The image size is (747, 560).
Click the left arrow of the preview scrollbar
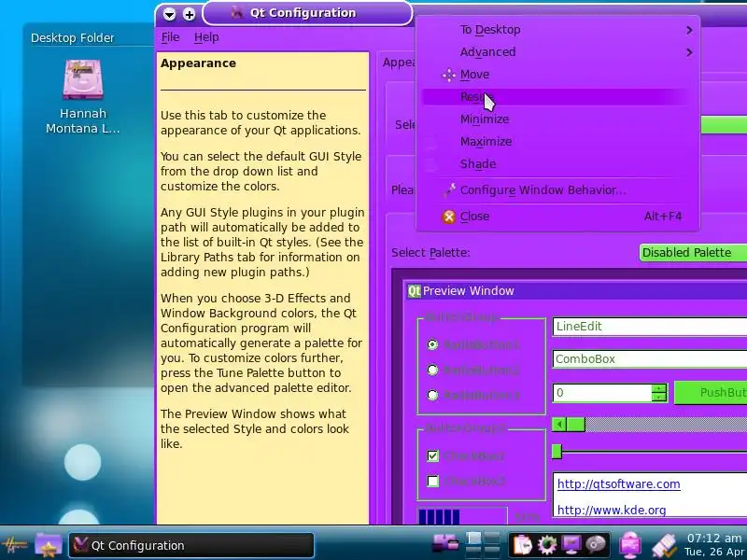pyautogui.click(x=559, y=425)
